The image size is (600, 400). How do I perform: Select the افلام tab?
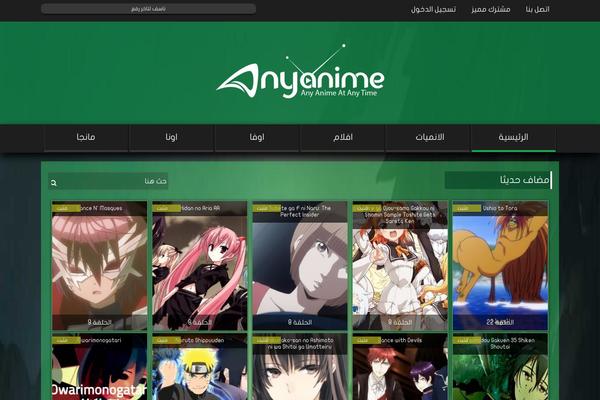pos(342,137)
